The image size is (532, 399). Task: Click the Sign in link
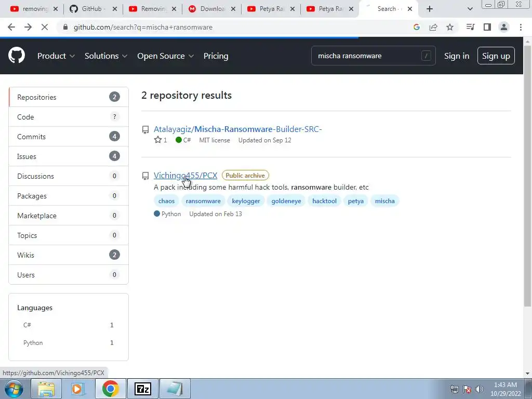[x=457, y=56]
